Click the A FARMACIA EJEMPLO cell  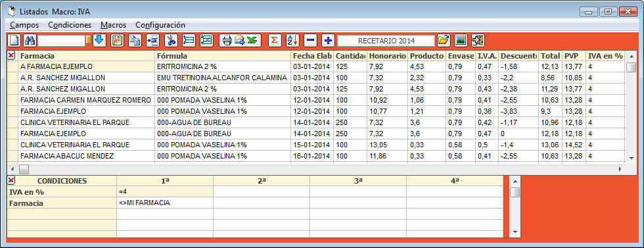pyautogui.click(x=86, y=66)
